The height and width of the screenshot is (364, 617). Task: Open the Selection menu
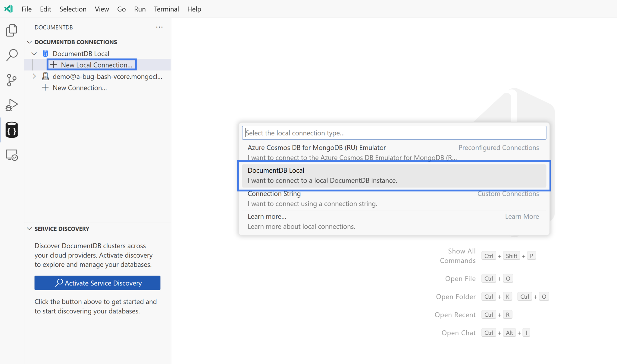click(73, 9)
